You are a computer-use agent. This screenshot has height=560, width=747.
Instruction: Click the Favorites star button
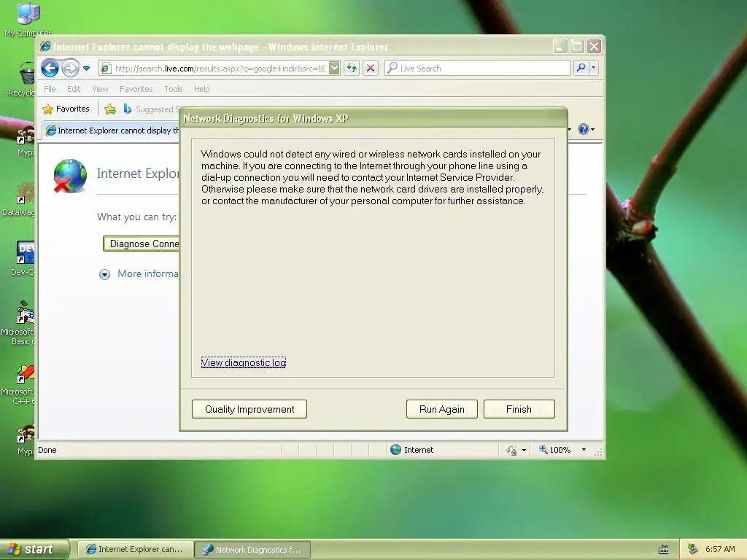click(x=66, y=109)
